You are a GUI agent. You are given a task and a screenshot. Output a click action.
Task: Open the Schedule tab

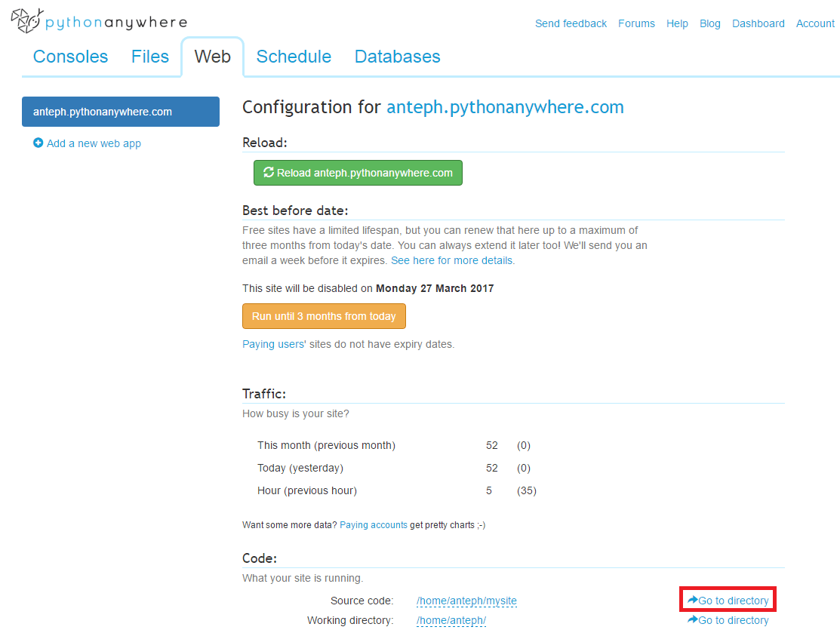(294, 57)
